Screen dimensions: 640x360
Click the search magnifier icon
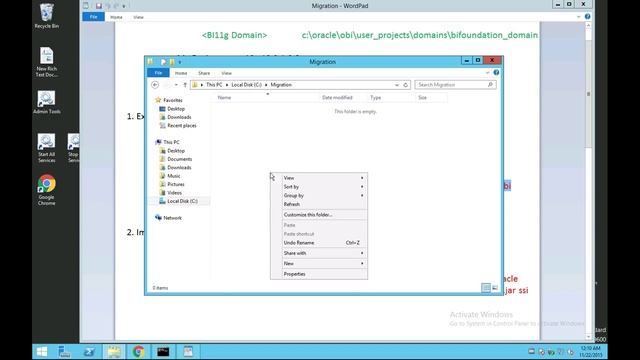(490, 84)
